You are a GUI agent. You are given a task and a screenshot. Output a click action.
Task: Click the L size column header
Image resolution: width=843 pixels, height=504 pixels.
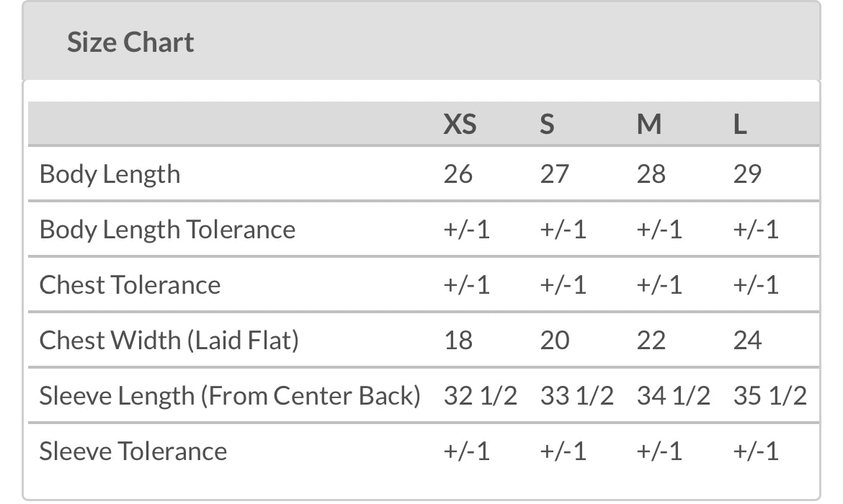point(740,125)
